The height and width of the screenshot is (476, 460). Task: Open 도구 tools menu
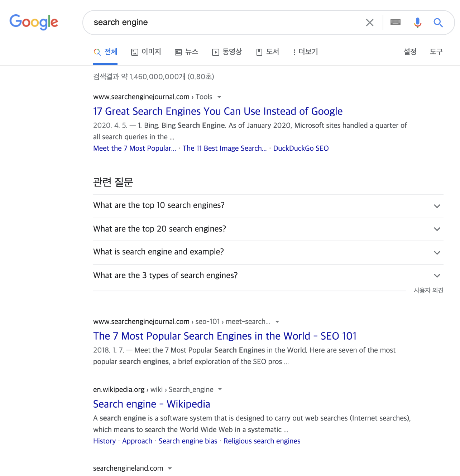coord(436,52)
